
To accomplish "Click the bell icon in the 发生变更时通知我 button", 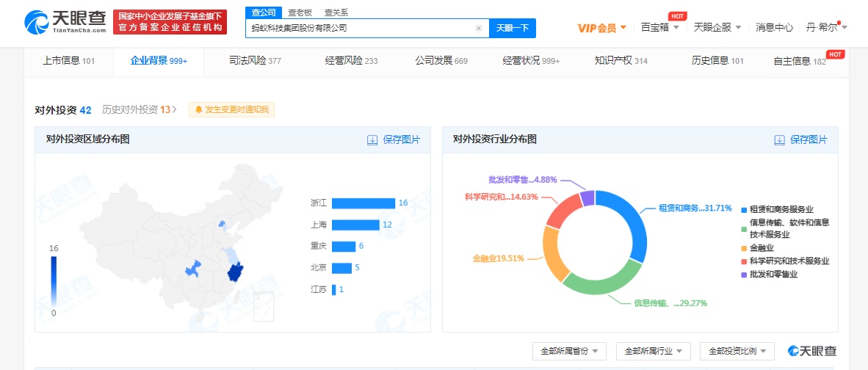I will (x=199, y=109).
